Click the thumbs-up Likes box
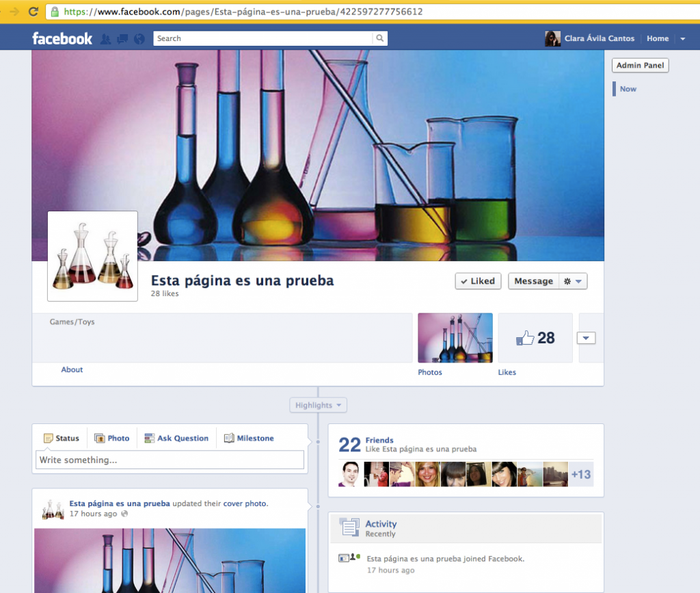The image size is (700, 593). (535, 338)
